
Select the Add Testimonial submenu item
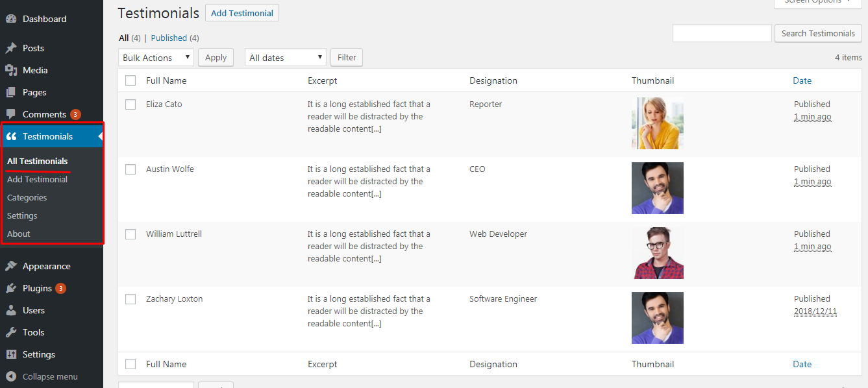tap(37, 179)
